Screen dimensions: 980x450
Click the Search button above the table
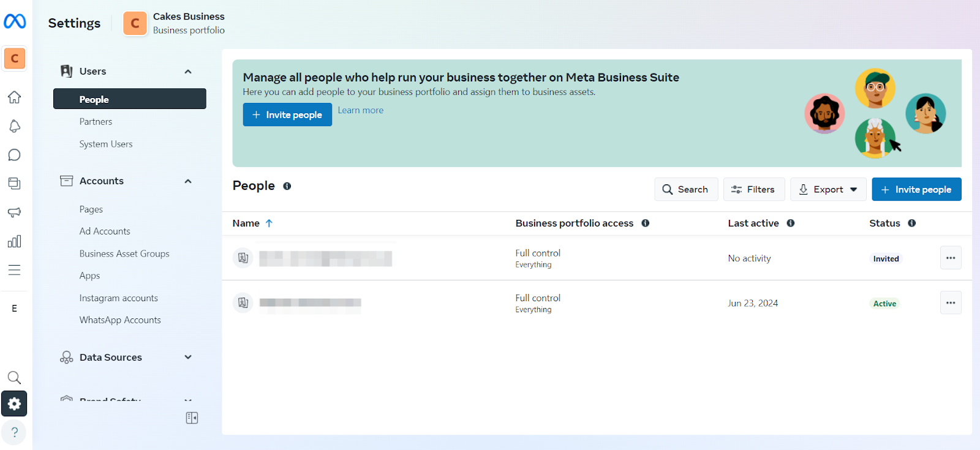click(686, 189)
